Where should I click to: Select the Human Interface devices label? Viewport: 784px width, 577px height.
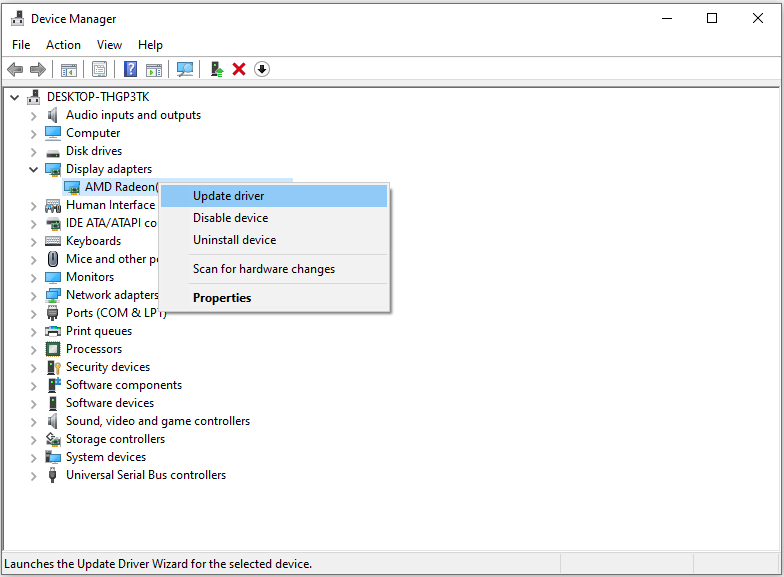click(110, 205)
